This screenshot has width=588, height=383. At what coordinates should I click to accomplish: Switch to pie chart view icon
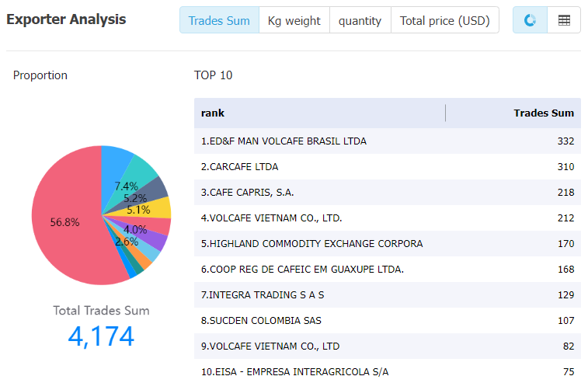click(x=530, y=20)
